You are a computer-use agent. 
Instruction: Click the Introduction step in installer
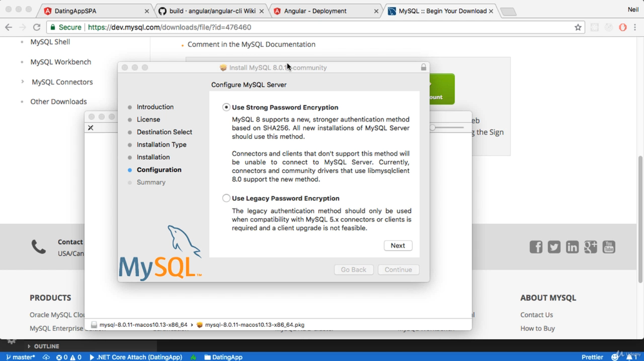click(155, 107)
